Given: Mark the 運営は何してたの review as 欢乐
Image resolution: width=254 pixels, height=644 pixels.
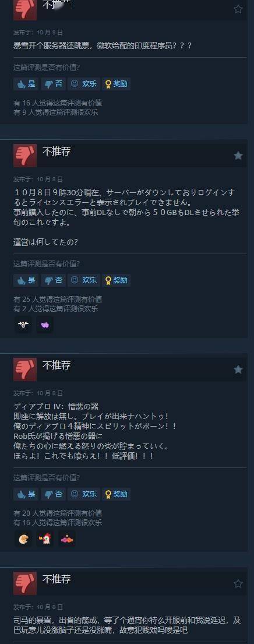Looking at the screenshot, I should (x=84, y=280).
